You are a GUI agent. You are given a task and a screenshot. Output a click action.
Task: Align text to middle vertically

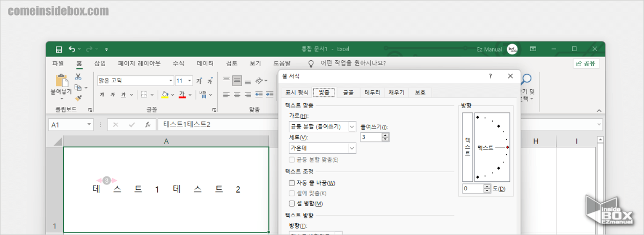(237, 81)
